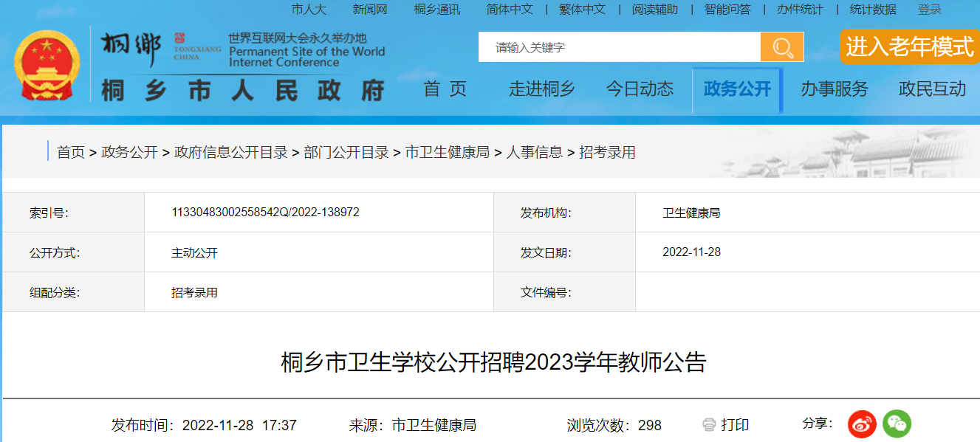Click the 人事信息 breadcrumb link

pos(534,153)
